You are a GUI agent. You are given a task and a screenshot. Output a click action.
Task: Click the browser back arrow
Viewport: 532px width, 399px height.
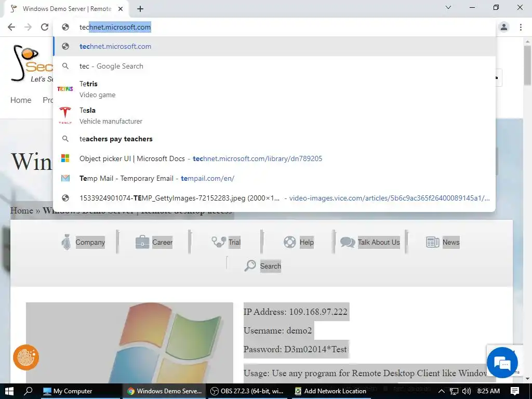click(11, 27)
